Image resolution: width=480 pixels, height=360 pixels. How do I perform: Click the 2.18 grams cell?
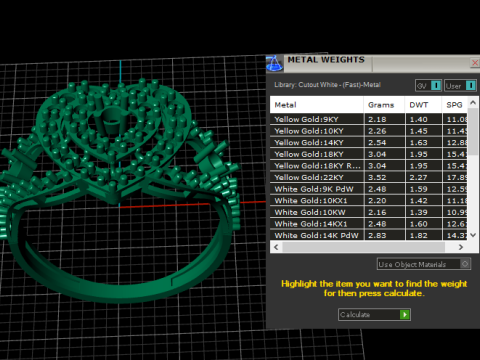384,119
